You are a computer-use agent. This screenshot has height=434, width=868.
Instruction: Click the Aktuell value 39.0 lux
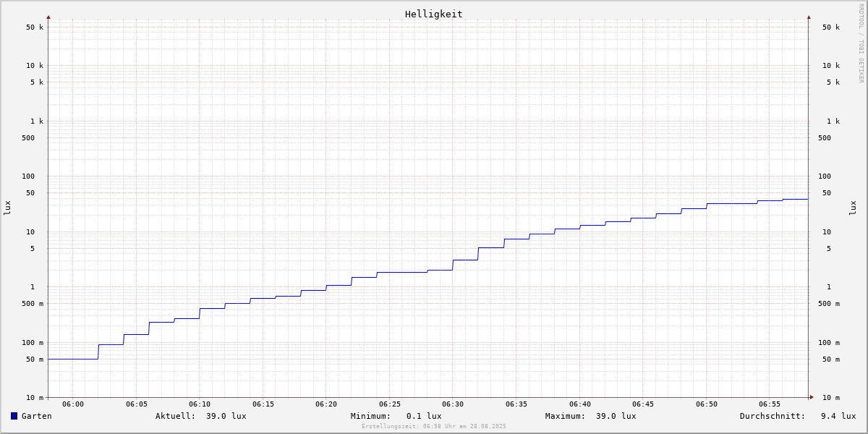(226, 416)
